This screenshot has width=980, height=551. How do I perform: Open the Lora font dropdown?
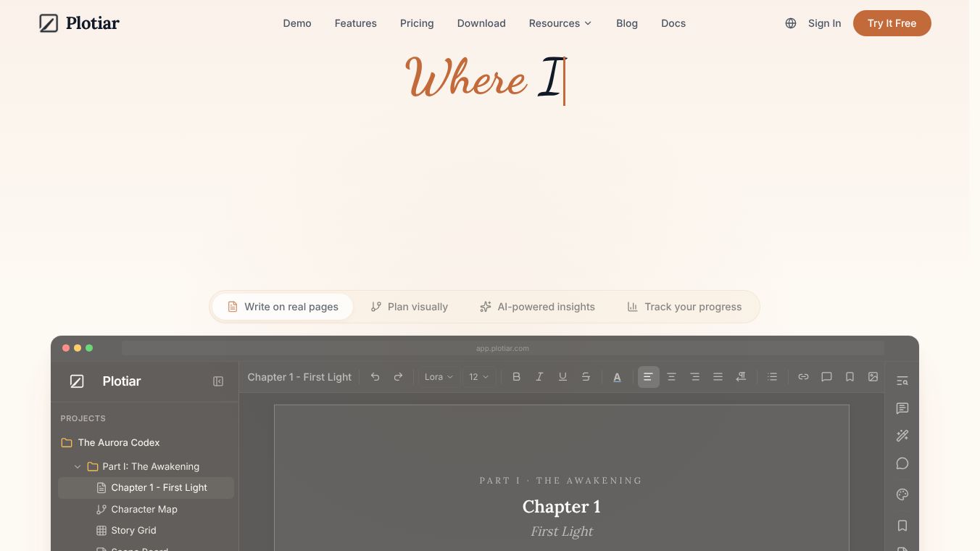click(x=439, y=377)
